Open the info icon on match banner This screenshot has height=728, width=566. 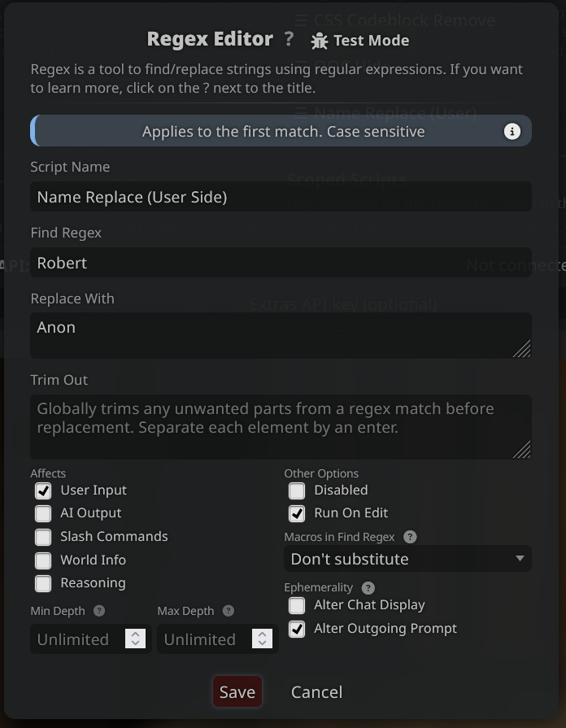point(512,132)
